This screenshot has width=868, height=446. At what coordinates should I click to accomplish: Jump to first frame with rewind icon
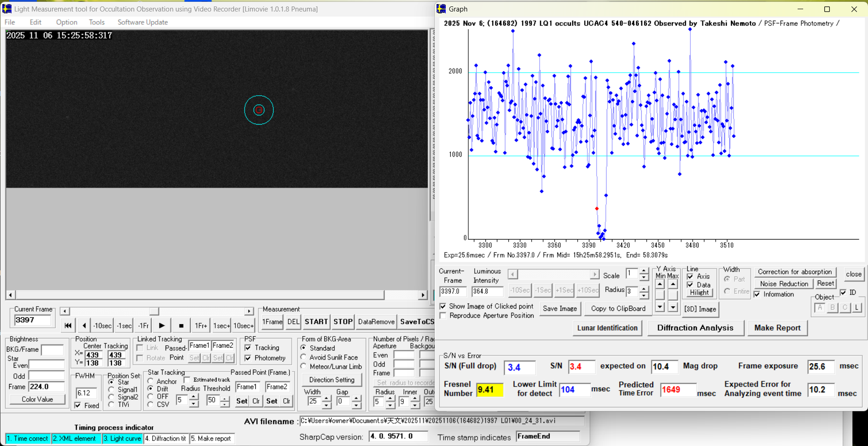tap(68, 326)
